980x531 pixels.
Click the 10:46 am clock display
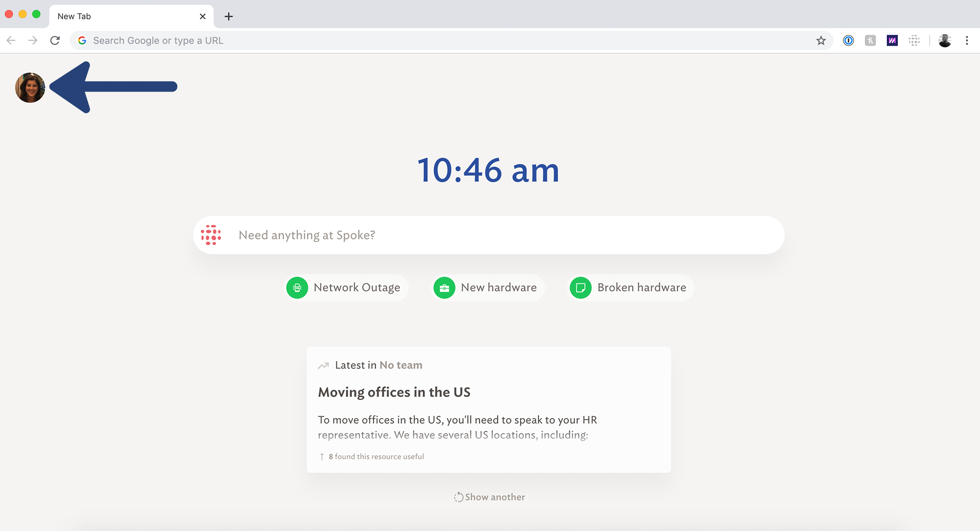point(488,170)
